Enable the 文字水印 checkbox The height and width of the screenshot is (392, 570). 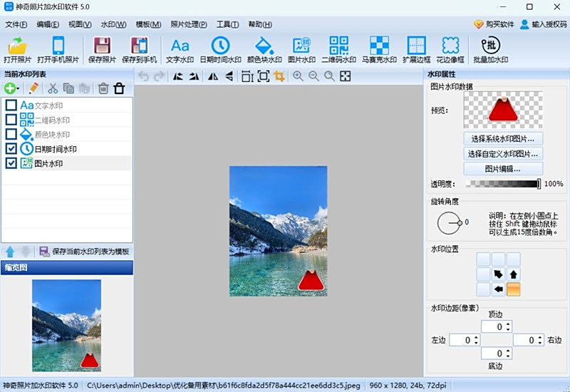tap(11, 105)
